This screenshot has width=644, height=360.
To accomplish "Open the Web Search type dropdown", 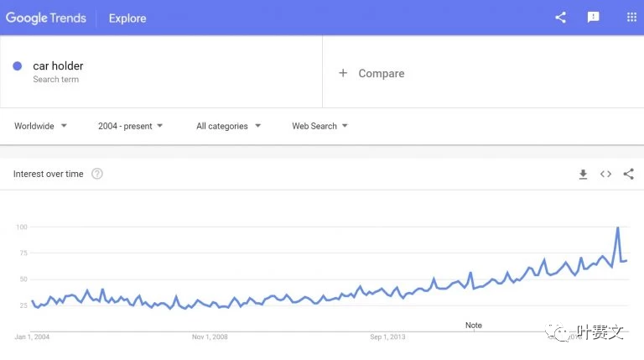I will click(320, 126).
